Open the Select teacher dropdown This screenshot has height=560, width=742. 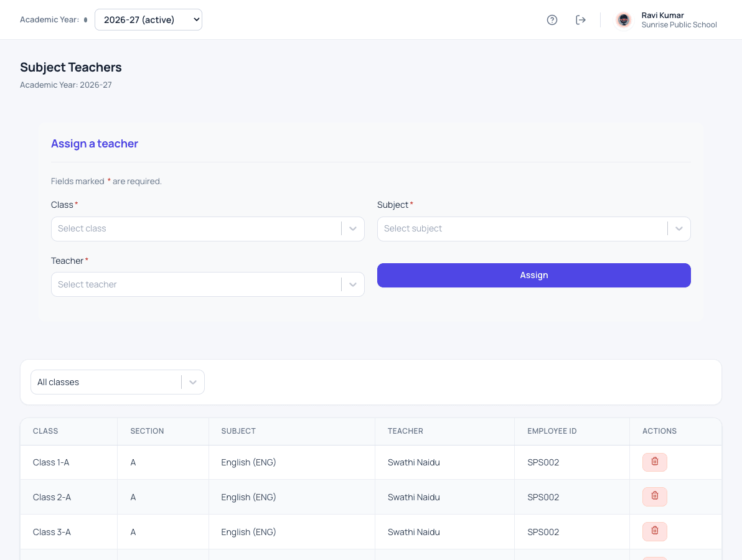(208, 284)
